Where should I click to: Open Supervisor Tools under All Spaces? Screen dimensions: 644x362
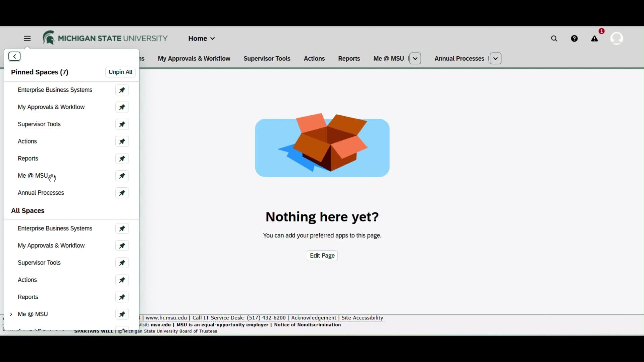(39, 263)
